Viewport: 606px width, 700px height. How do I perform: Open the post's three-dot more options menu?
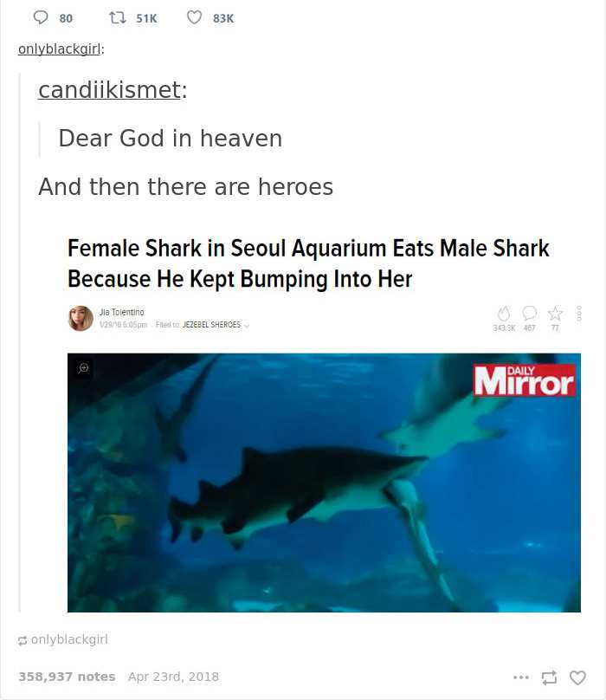521,677
